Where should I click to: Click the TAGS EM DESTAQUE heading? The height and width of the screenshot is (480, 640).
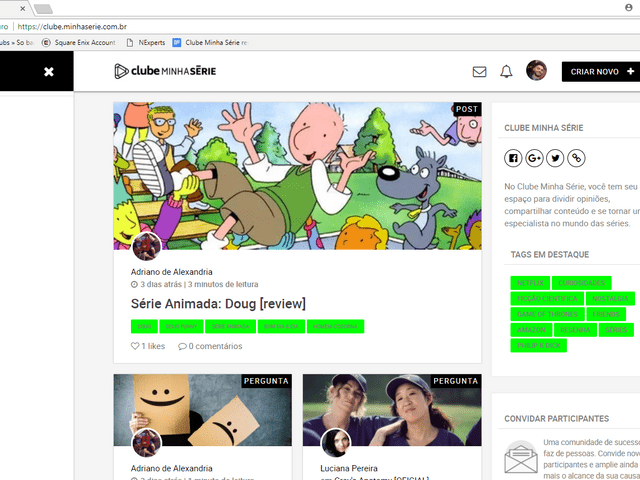pos(550,255)
